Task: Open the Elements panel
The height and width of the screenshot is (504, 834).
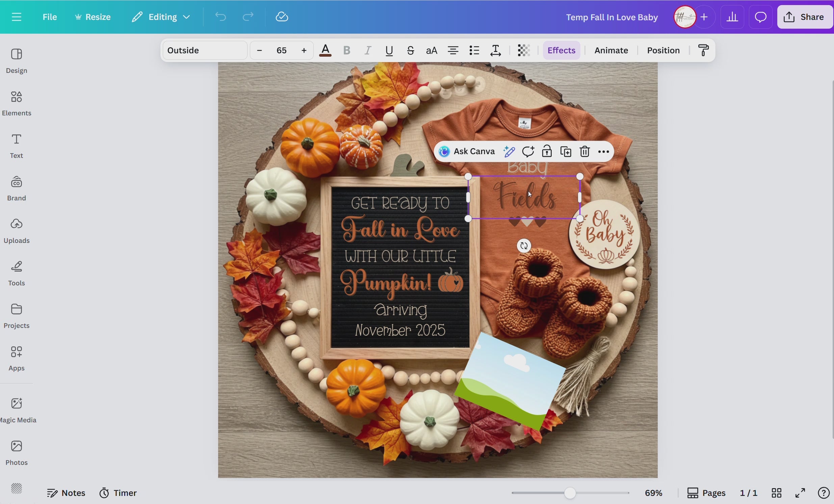Action: pyautogui.click(x=17, y=103)
